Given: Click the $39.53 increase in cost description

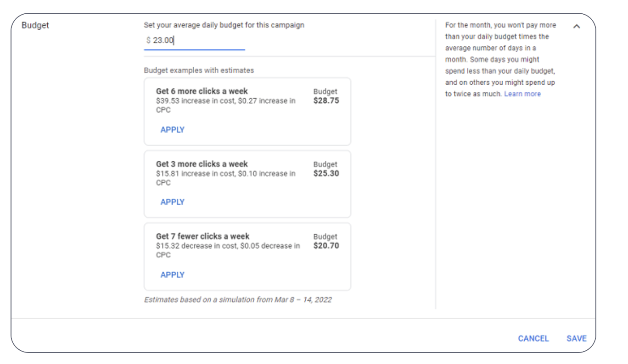Looking at the screenshot, I should click(225, 105).
